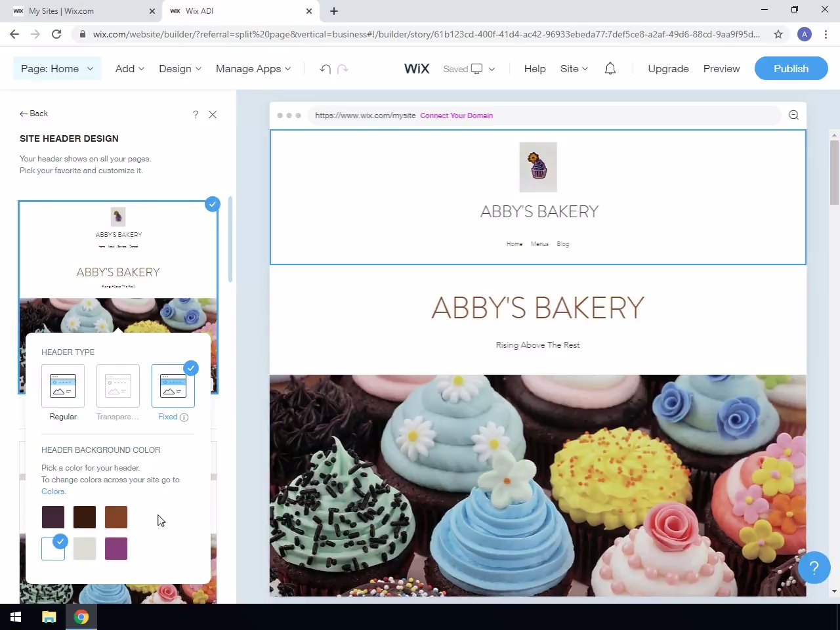Open the Windows Start menu

[16, 617]
